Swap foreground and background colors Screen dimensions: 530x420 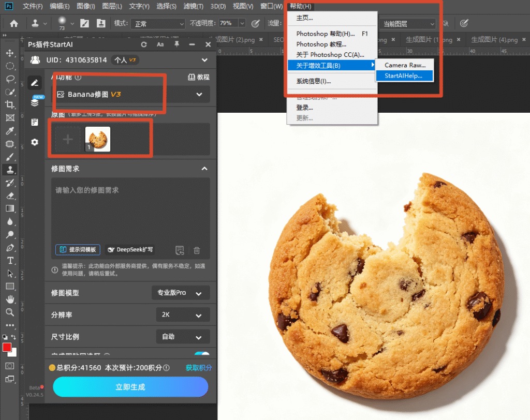13,337
